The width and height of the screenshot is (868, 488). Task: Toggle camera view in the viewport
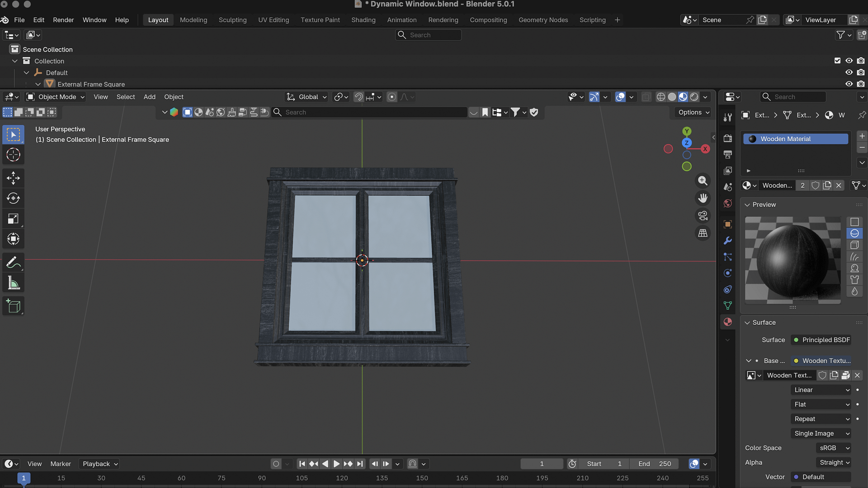tap(703, 216)
